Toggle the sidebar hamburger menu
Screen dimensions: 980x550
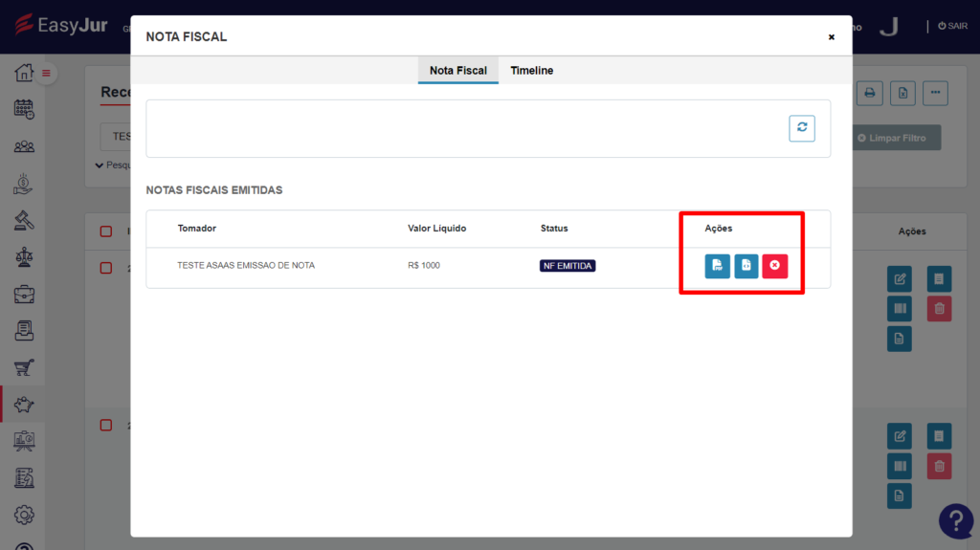point(46,73)
